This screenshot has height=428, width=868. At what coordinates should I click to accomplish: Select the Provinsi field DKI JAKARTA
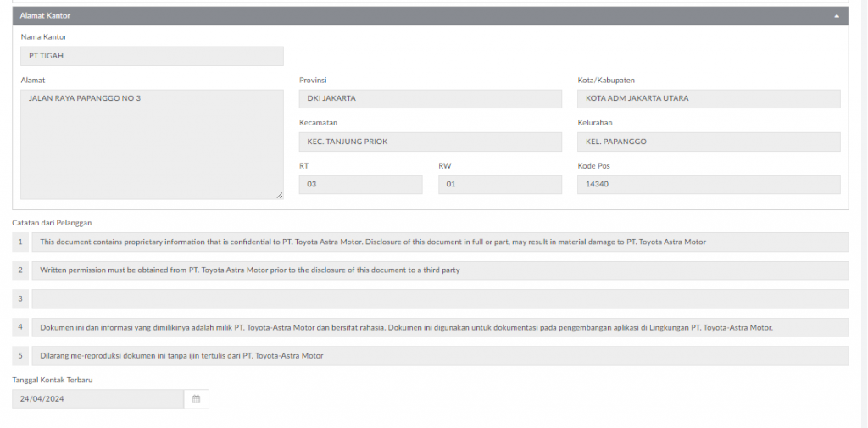(x=430, y=99)
